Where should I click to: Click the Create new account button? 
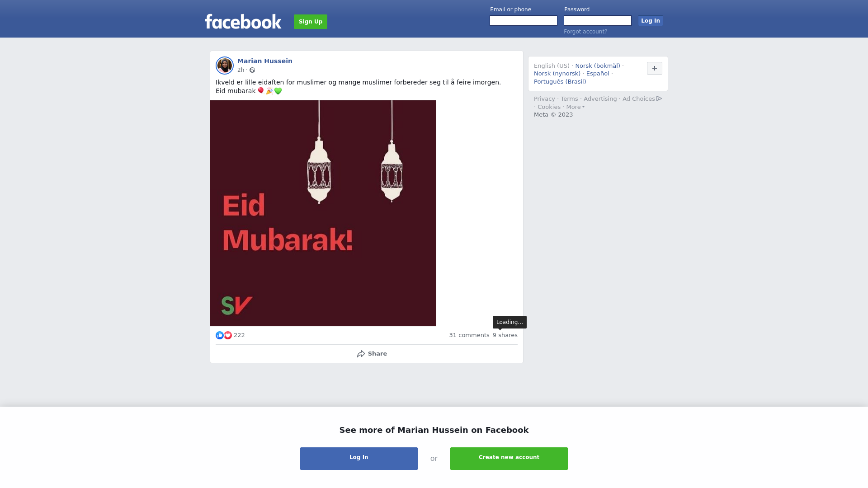(x=509, y=459)
